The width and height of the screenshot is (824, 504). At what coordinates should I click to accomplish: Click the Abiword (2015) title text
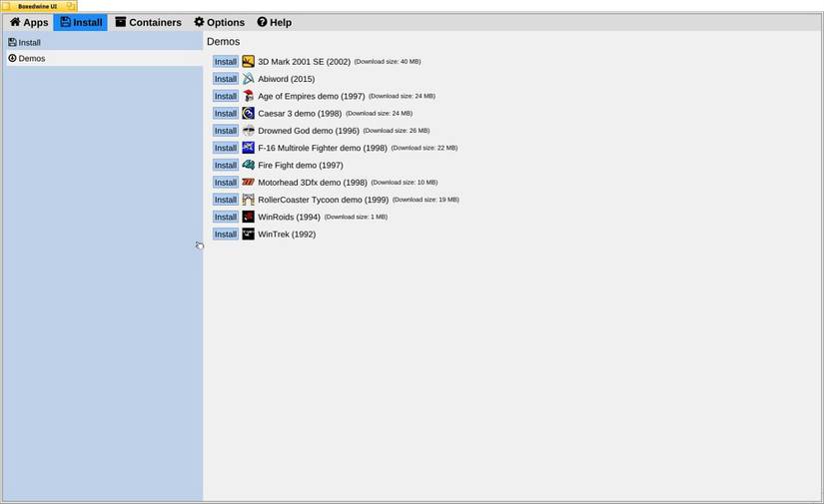[x=287, y=79]
